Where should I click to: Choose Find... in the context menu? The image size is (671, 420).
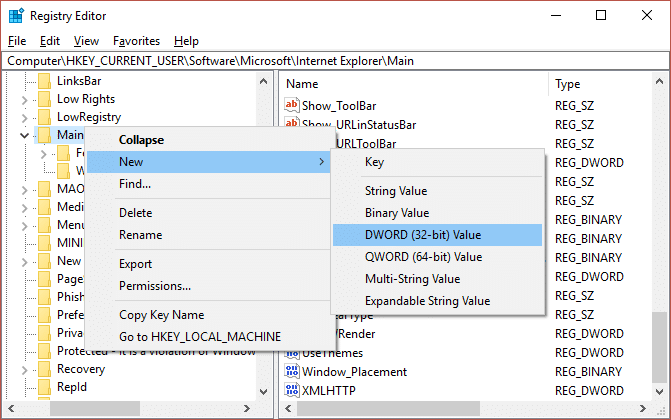point(208,184)
